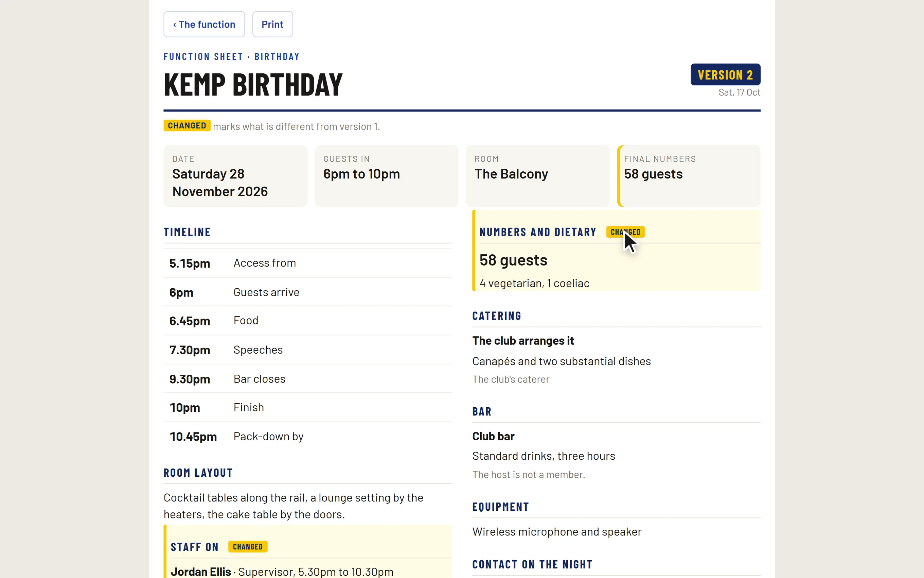Select the 6.45pm Food row
The height and width of the screenshot is (578, 924).
click(x=307, y=321)
